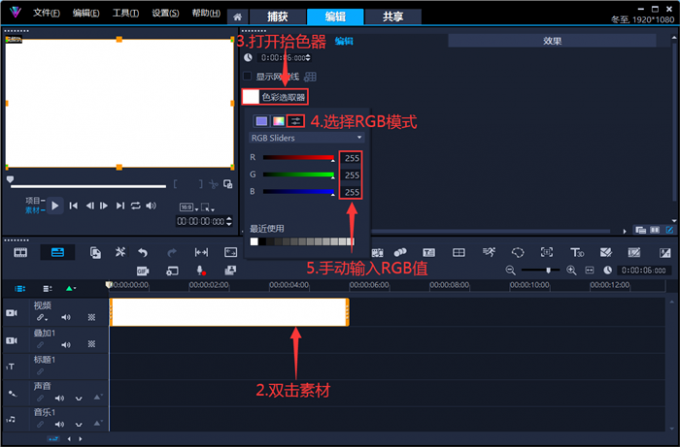Toggle repeat playback
Image resolution: width=680 pixels, height=447 pixels.
136,206
